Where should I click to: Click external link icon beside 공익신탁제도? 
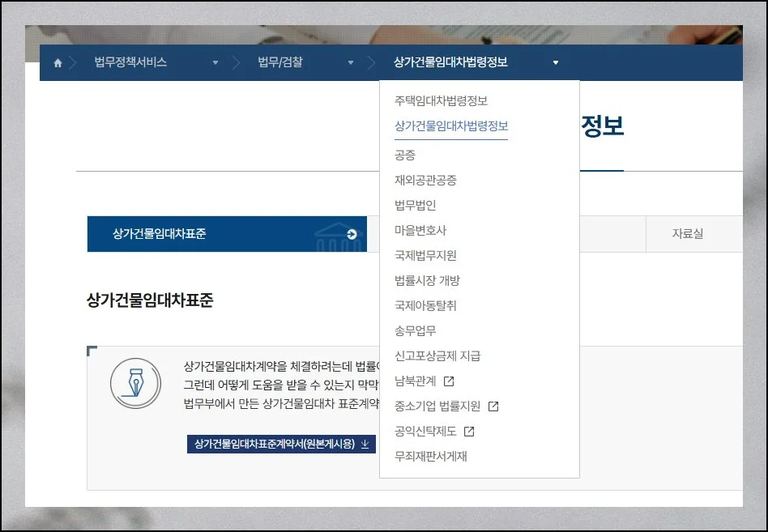469,432
